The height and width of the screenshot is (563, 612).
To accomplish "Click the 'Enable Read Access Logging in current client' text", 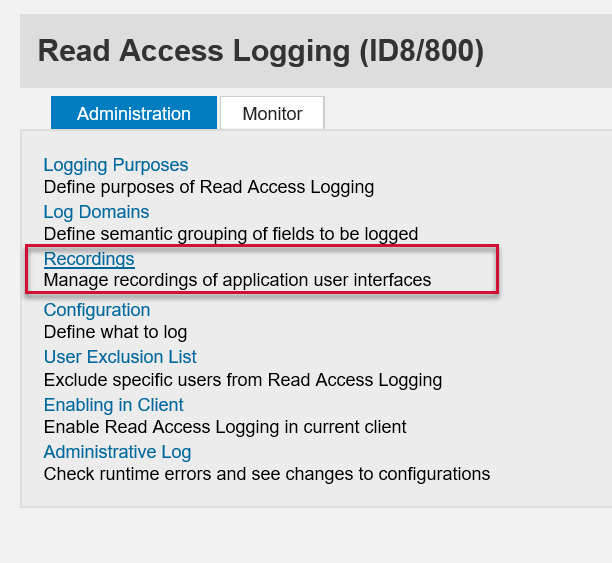I will pyautogui.click(x=225, y=427).
